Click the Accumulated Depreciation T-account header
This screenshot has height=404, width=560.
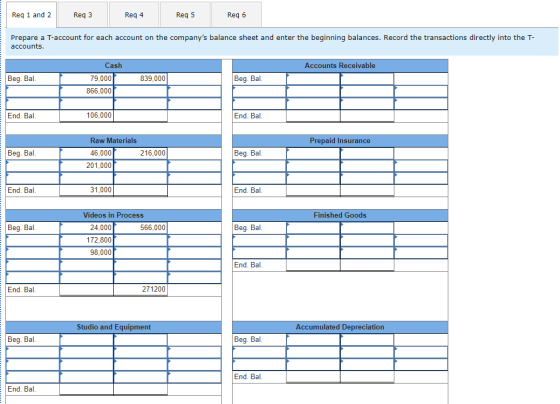click(340, 327)
